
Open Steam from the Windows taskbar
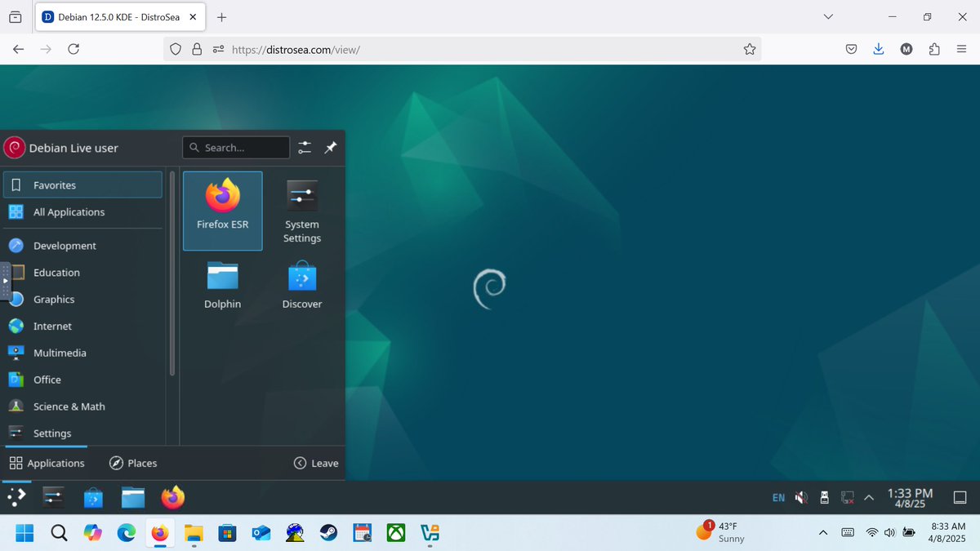point(328,533)
